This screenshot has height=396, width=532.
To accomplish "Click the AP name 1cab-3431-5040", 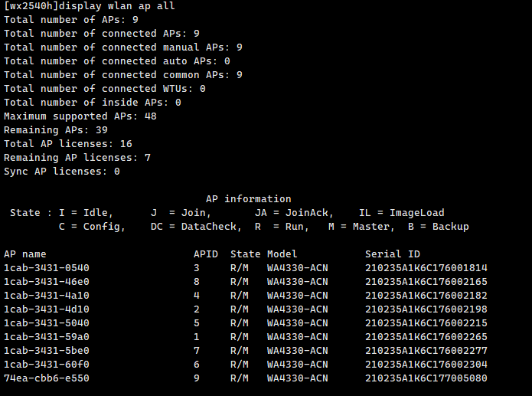I will coord(47,323).
